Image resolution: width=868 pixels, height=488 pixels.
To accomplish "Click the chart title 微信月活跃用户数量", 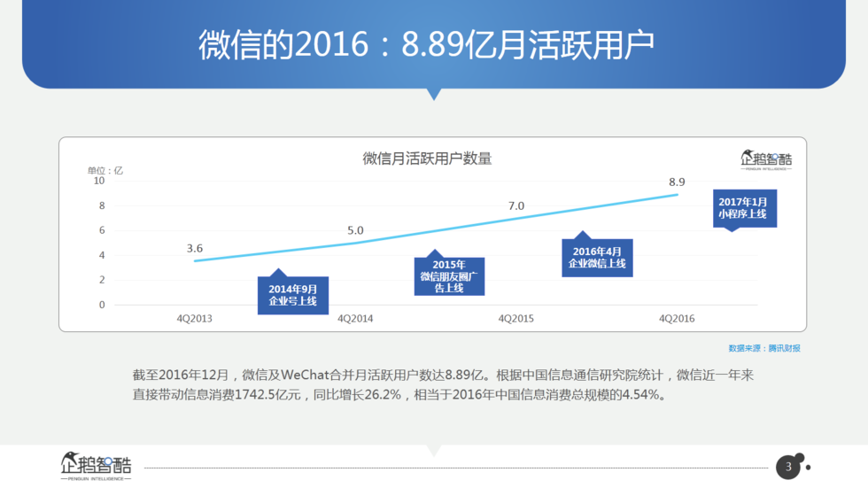I will (x=427, y=159).
